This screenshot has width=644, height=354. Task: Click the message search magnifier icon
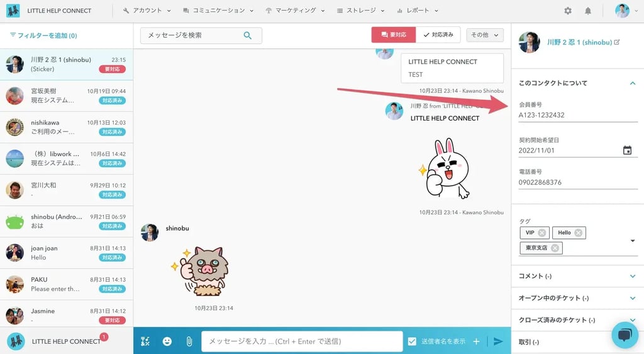coord(248,35)
